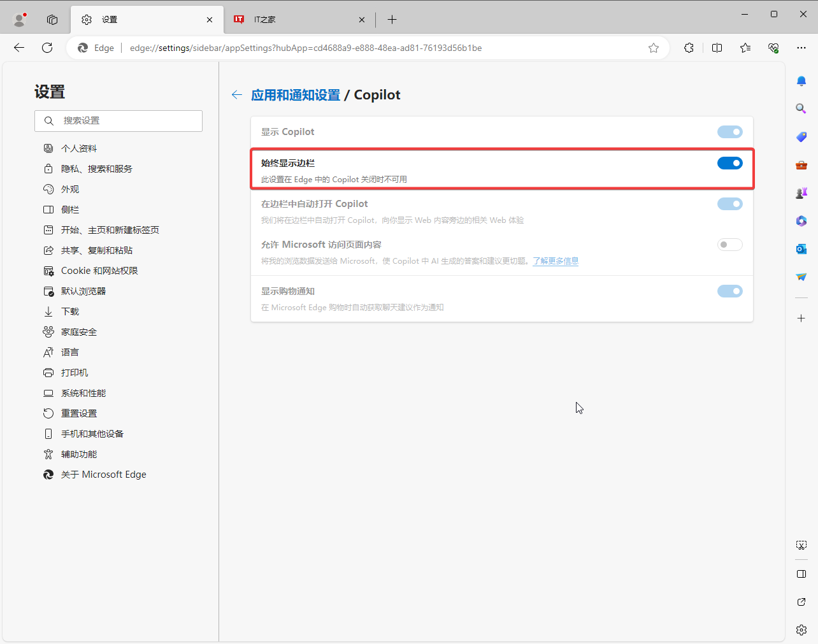
Task: Add this page to favorites star
Action: pyautogui.click(x=654, y=48)
